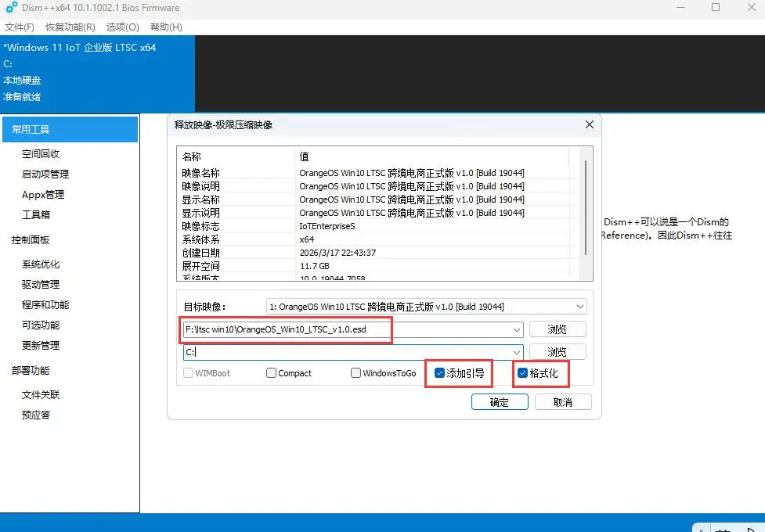Open the 文件(F) menu

(20, 27)
